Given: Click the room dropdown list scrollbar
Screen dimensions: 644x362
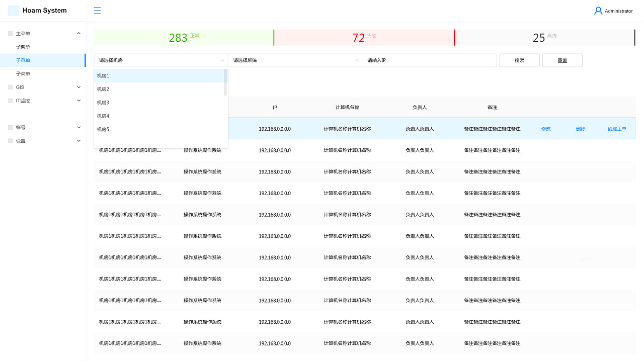Looking at the screenshot, I should click(225, 82).
